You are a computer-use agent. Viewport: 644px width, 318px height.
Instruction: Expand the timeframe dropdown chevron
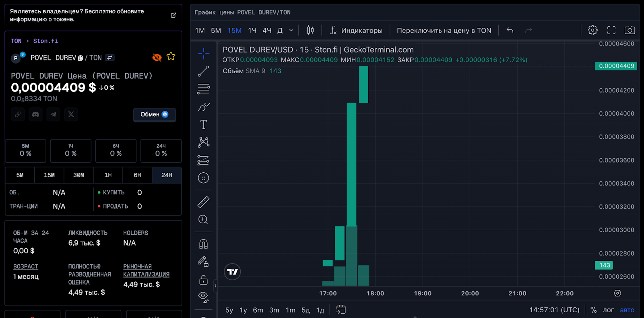click(x=291, y=30)
